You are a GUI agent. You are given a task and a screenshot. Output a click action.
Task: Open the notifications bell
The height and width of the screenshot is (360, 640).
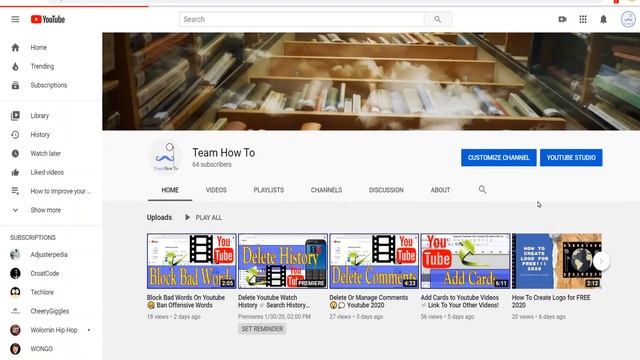(603, 19)
